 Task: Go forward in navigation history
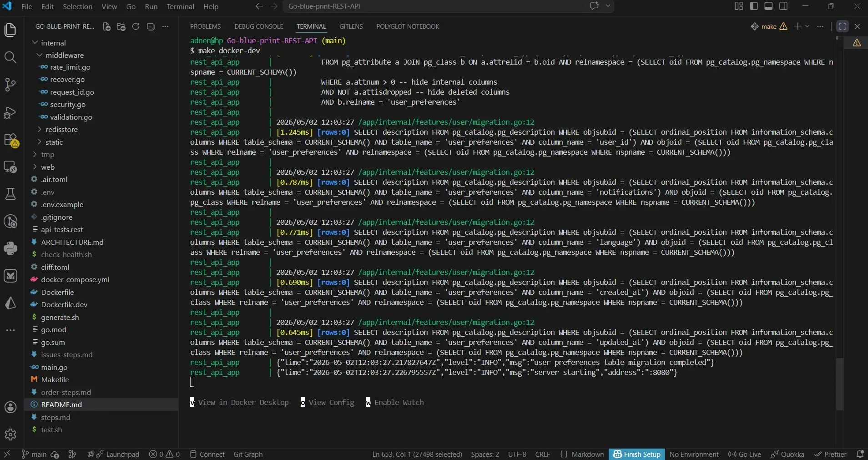coord(274,6)
